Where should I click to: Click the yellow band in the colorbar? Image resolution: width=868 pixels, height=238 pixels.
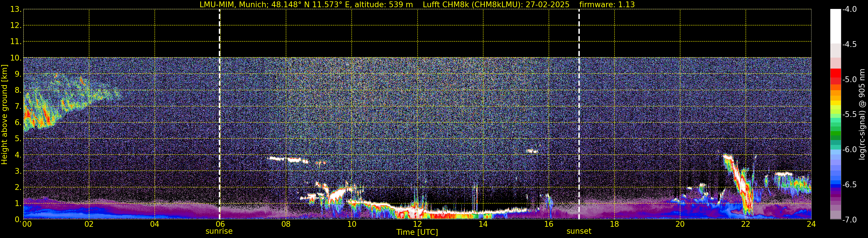(836, 103)
